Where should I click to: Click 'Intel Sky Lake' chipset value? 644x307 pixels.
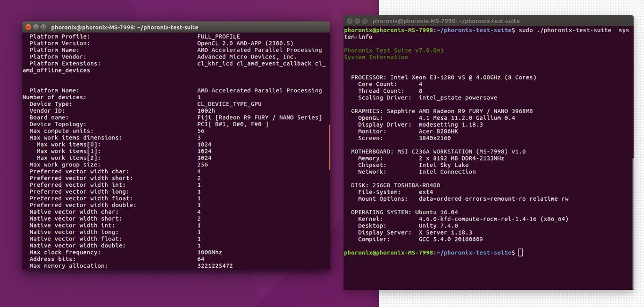tap(444, 165)
